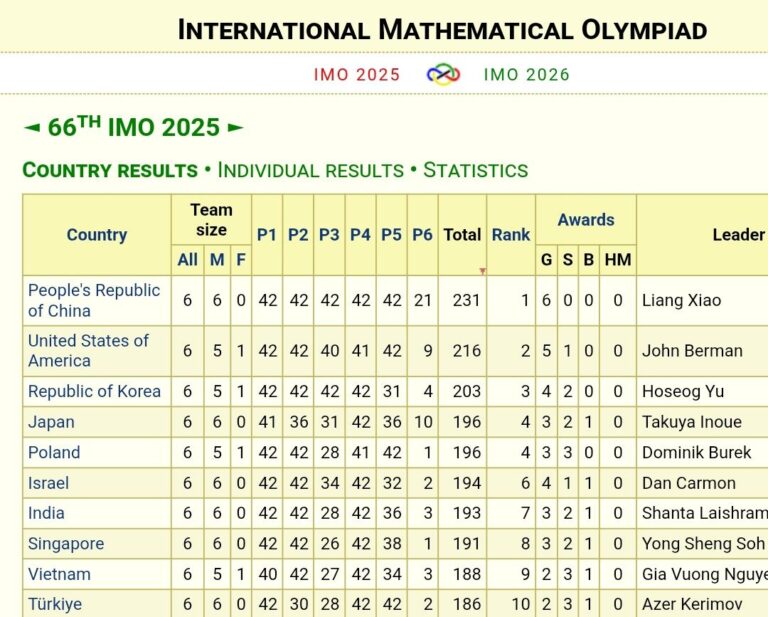Open the IMO 2025 link

coord(356,74)
